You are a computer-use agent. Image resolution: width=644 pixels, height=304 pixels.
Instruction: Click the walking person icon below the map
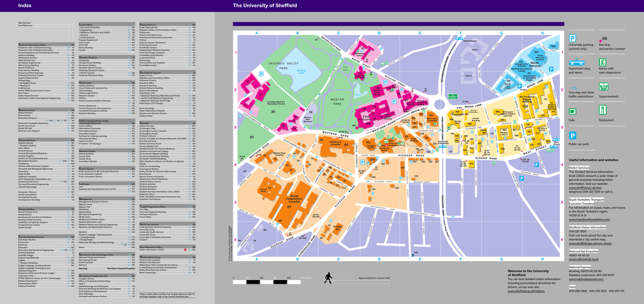(329, 278)
